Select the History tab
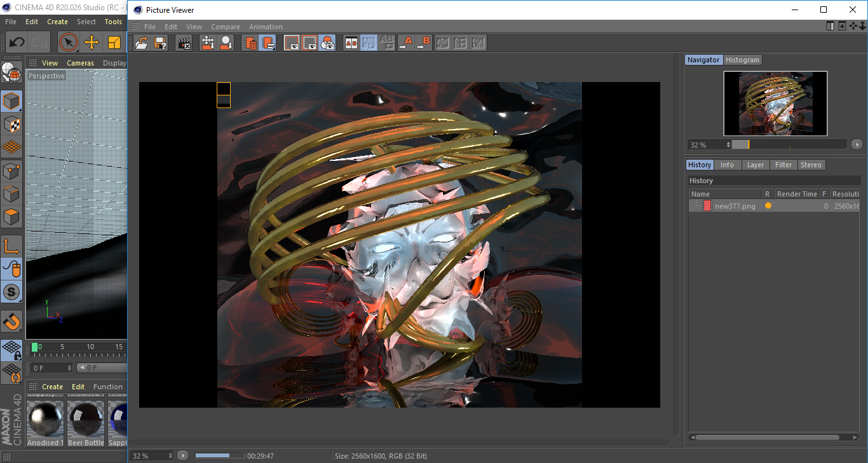This screenshot has width=868, height=463. 700,165
